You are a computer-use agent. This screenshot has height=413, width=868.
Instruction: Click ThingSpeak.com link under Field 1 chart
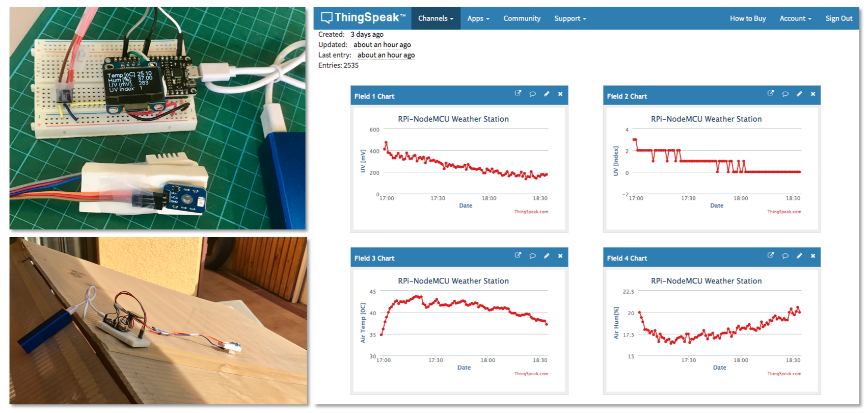531,212
